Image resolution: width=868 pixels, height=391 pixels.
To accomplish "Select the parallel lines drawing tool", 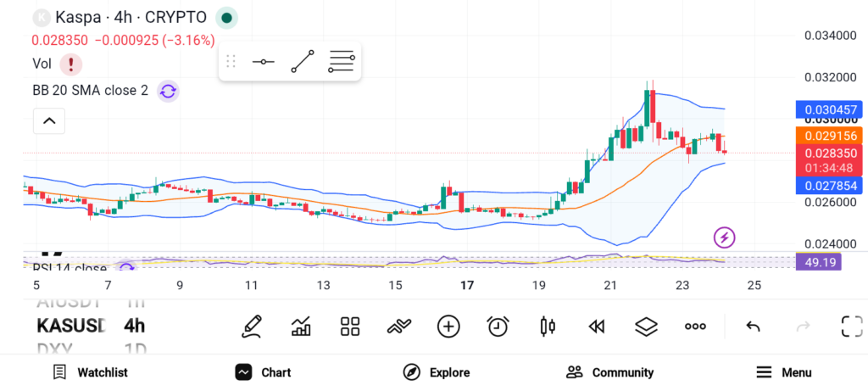I will [342, 61].
